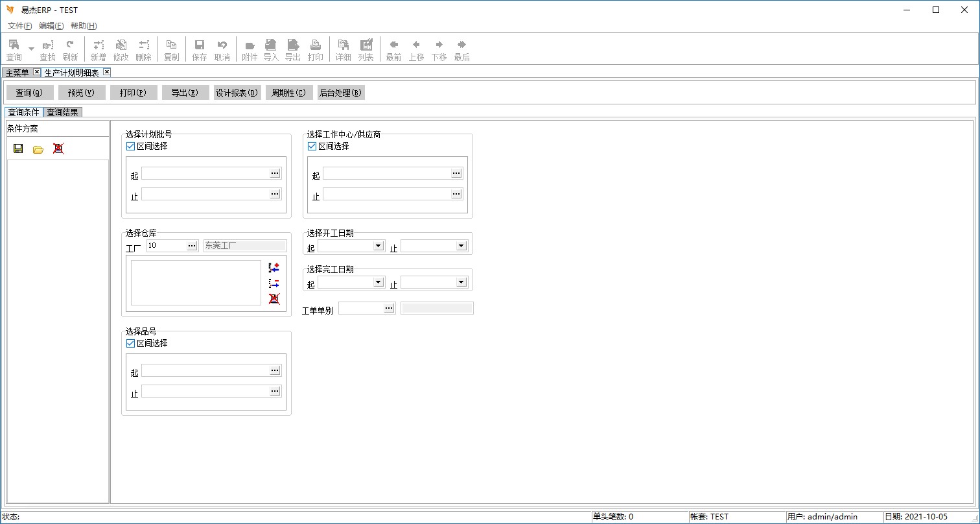Click the 刷新 toolbar icon
The width and height of the screenshot is (980, 524).
70,49
